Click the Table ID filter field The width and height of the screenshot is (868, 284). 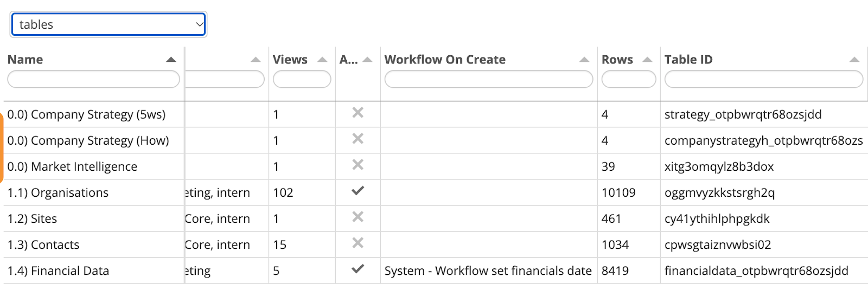coord(763,80)
